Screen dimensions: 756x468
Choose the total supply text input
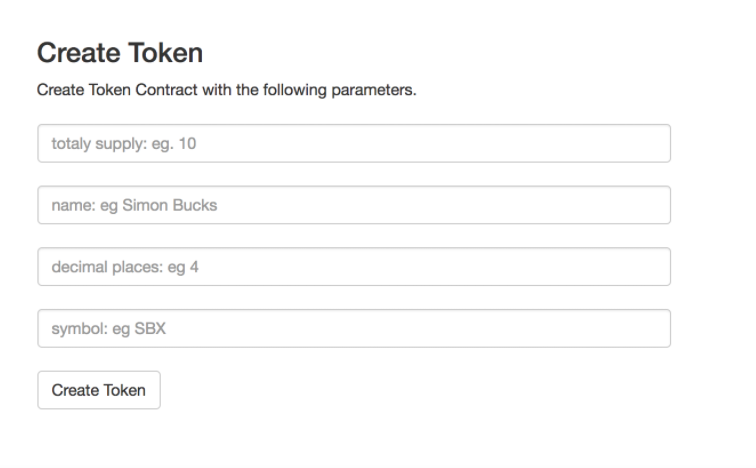[x=354, y=143]
